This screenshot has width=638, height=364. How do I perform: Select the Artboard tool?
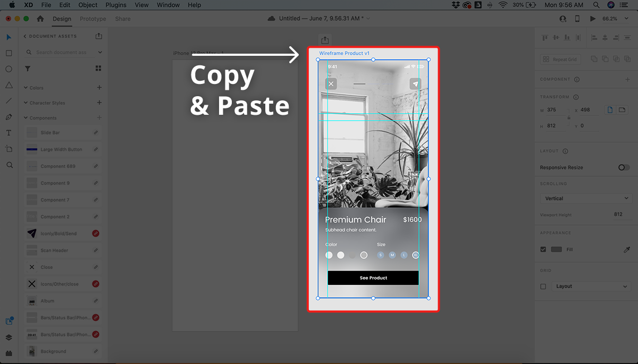point(9,149)
